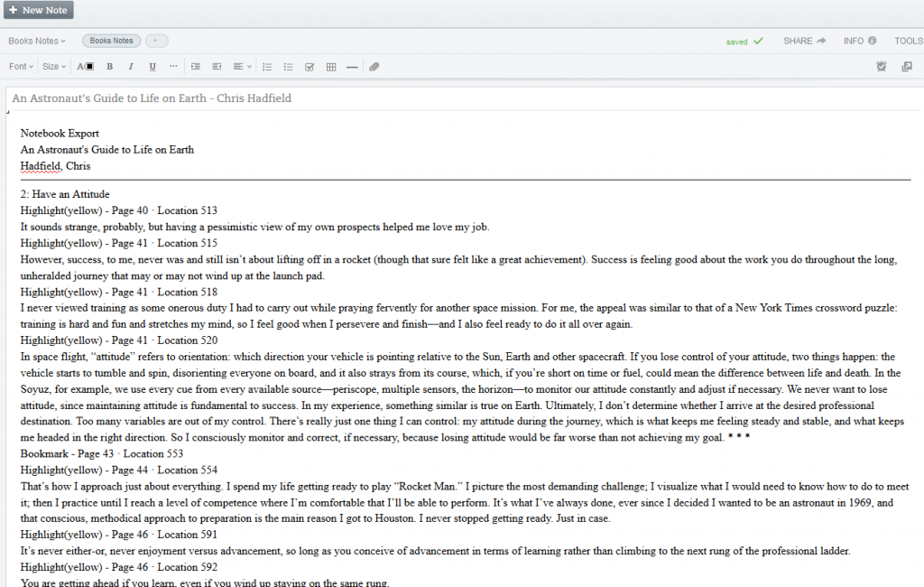The image size is (924, 587).
Task: Open the Books Notes notebook dropdown
Action: pos(36,41)
